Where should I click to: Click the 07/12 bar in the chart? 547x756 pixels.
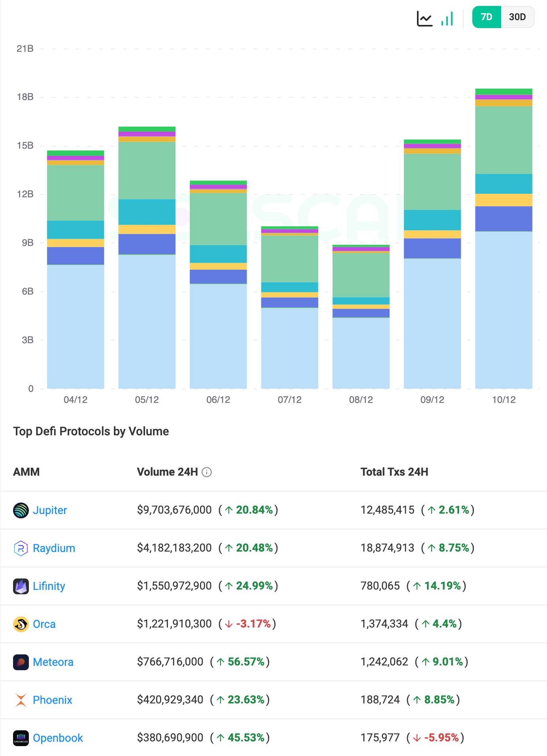(290, 308)
